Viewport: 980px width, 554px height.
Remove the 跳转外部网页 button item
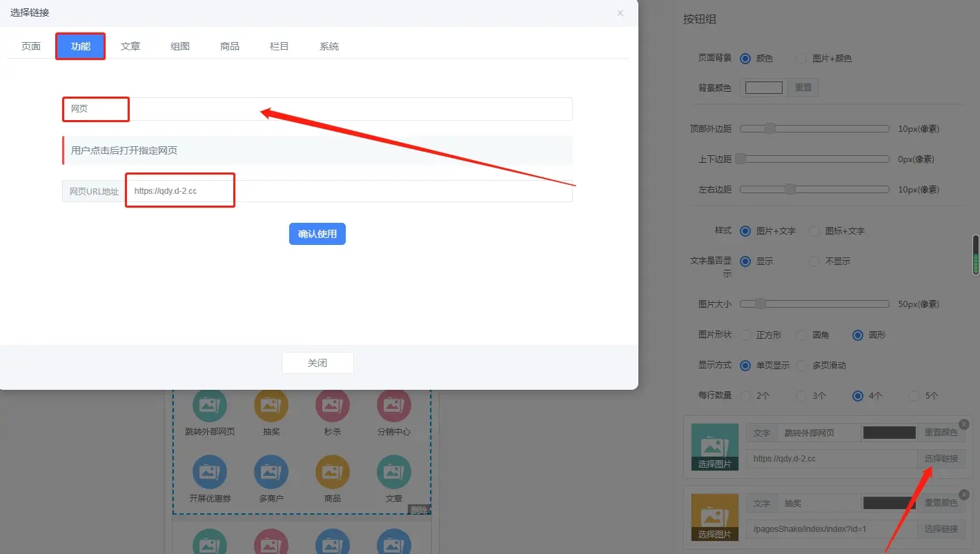[x=964, y=424]
